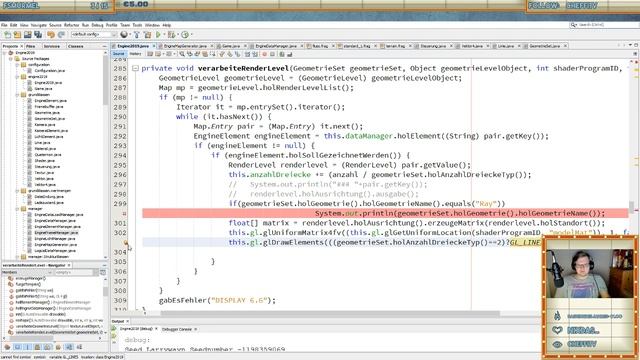Toggle the Navigator show non-public members filter
The width and height of the screenshot is (640, 360).
pos(38,347)
